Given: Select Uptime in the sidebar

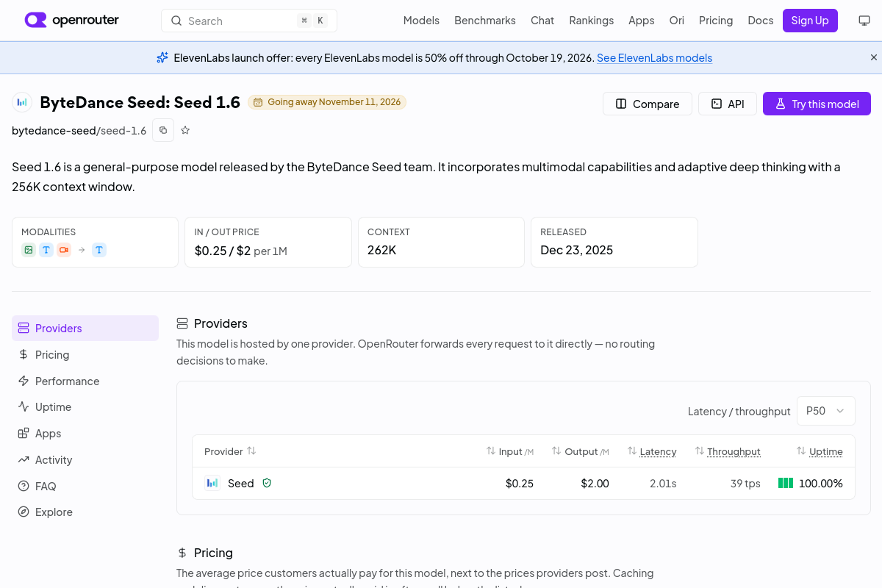Looking at the screenshot, I should pyautogui.click(x=85, y=406).
